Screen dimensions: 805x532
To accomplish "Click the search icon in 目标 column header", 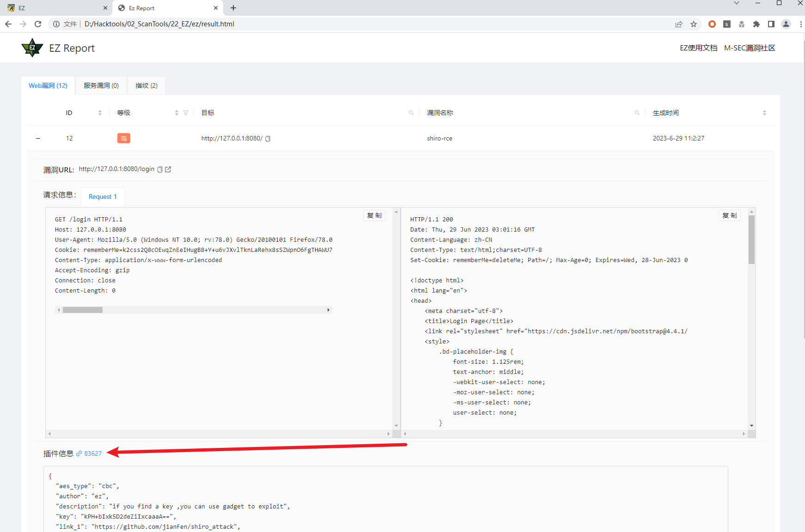I will (411, 113).
